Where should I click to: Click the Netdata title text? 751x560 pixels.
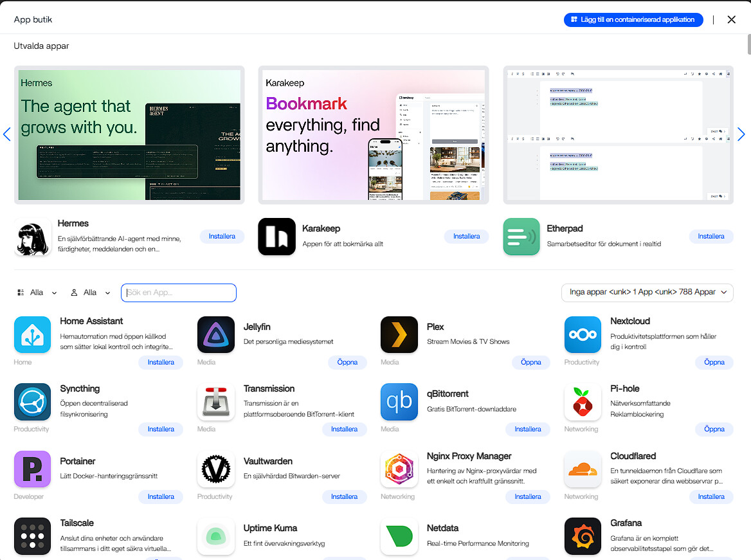pyautogui.click(x=442, y=528)
